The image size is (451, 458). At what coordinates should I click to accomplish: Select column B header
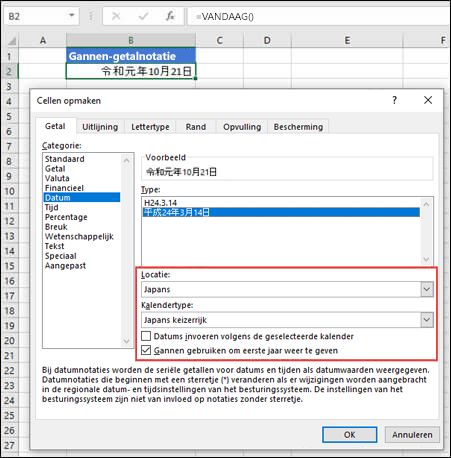click(131, 40)
